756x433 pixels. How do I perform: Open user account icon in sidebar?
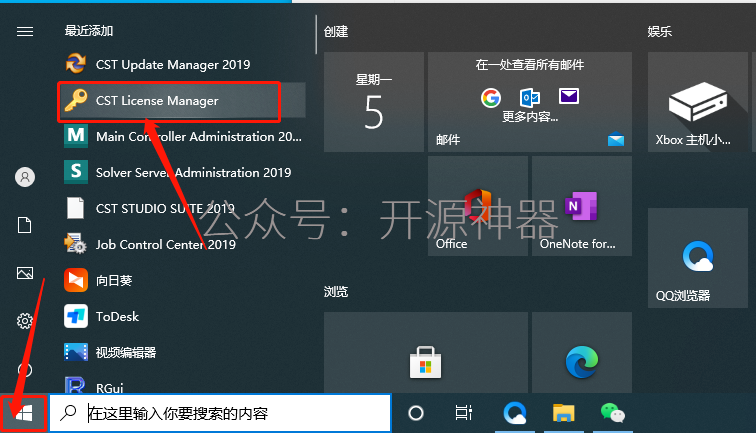(25, 177)
